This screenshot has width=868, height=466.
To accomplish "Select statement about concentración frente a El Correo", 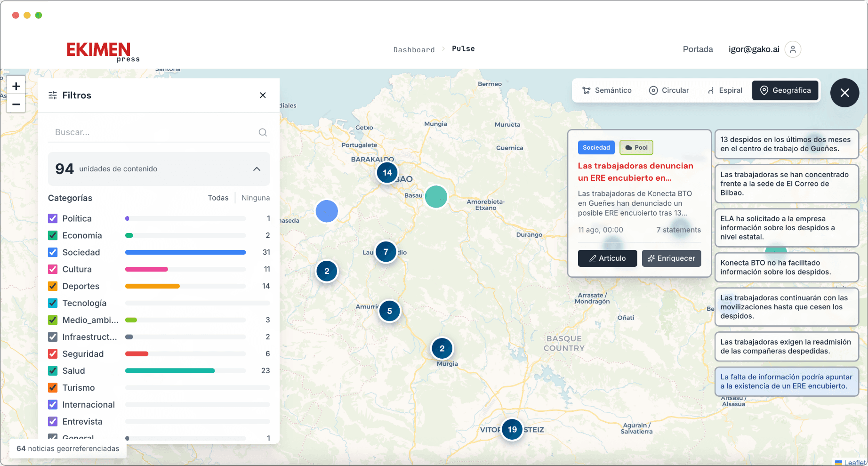I will [x=787, y=184].
